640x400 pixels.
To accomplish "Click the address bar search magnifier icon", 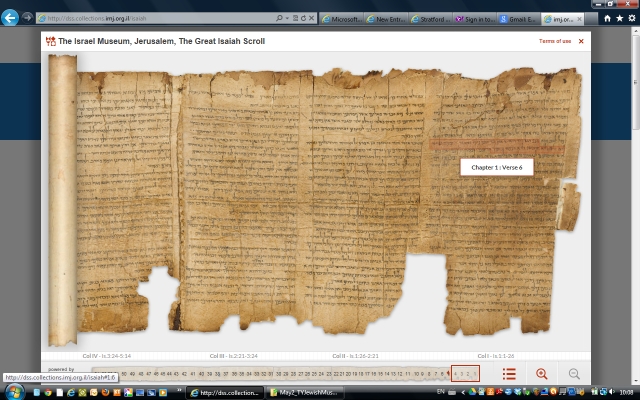I will coord(279,18).
